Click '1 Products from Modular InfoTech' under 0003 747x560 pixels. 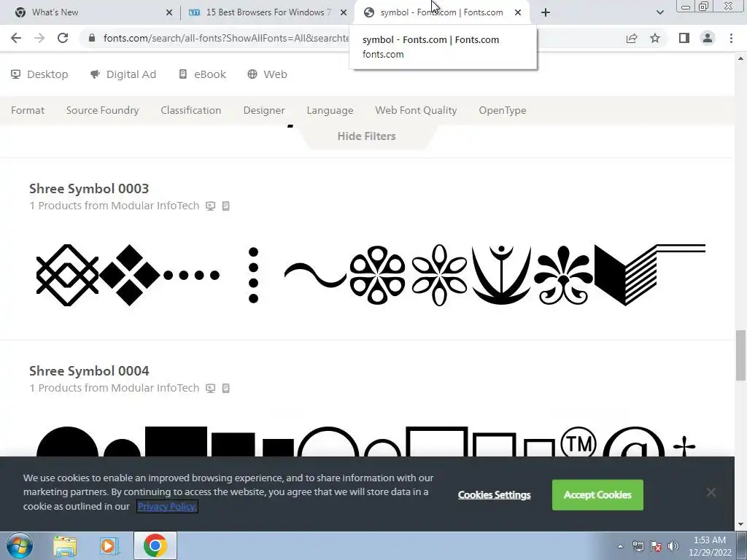click(115, 206)
